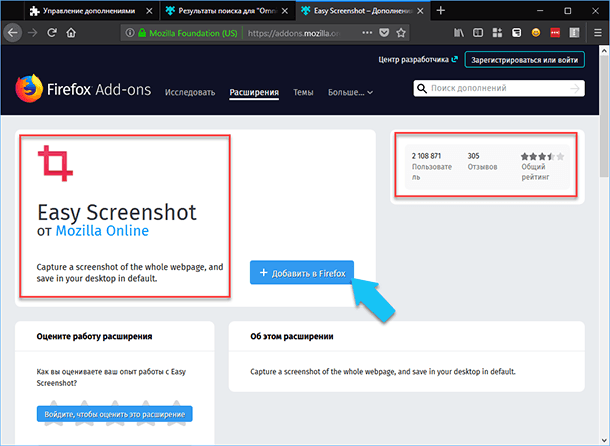
Task: Click the search magnifier icon
Action: [422, 88]
